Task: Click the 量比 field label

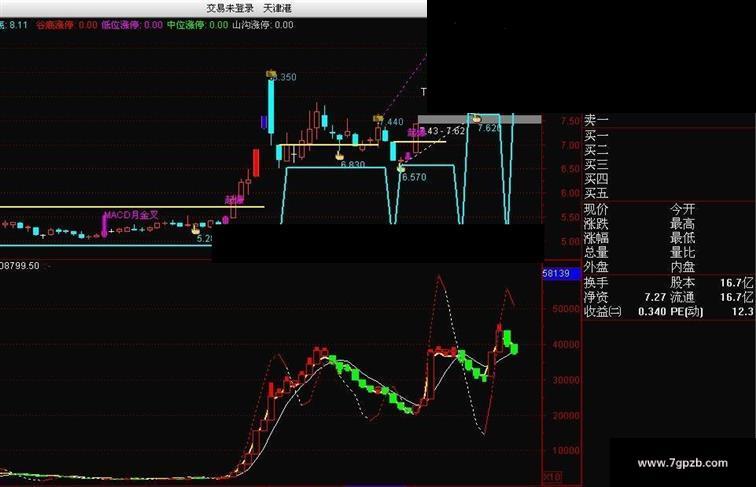Action: click(x=683, y=252)
